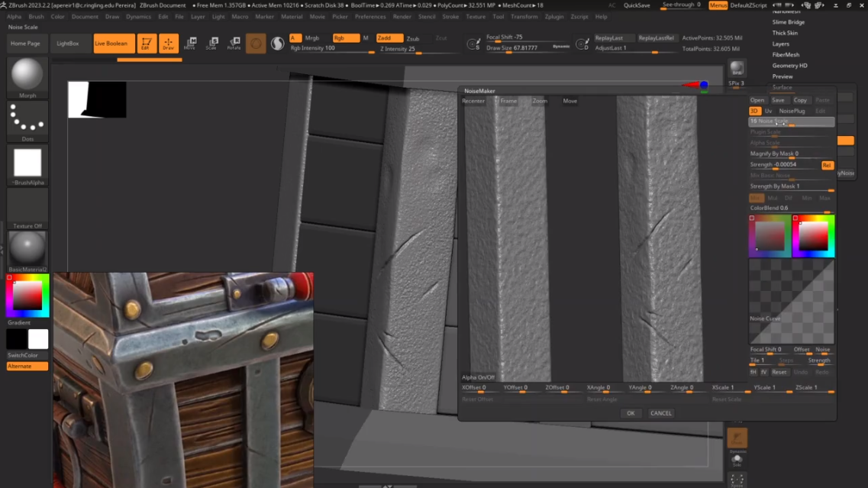Screen dimensions: 868x488
Task: Open the Brush menu
Action: tap(36, 17)
